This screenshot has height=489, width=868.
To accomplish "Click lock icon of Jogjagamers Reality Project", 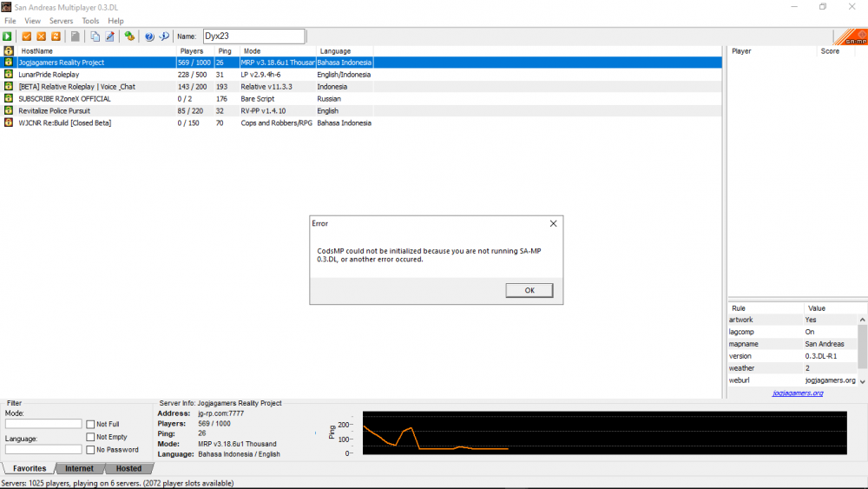I will point(9,62).
